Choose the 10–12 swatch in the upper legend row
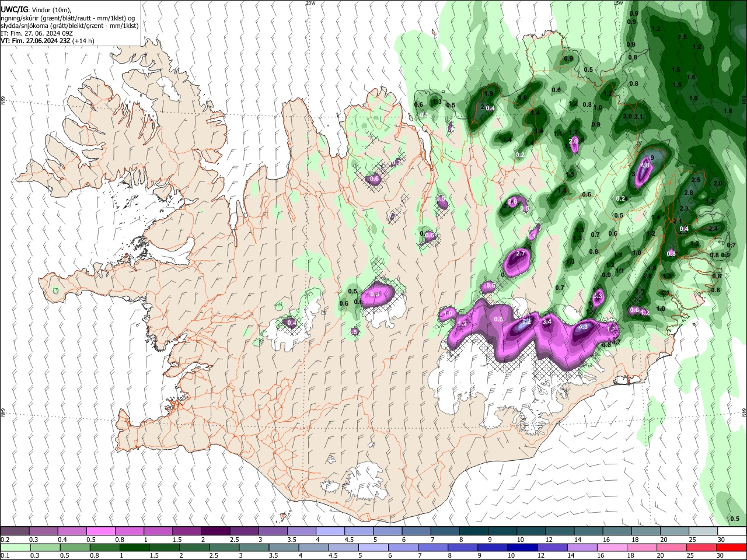Screen dimensions: 747x560 click(530, 531)
